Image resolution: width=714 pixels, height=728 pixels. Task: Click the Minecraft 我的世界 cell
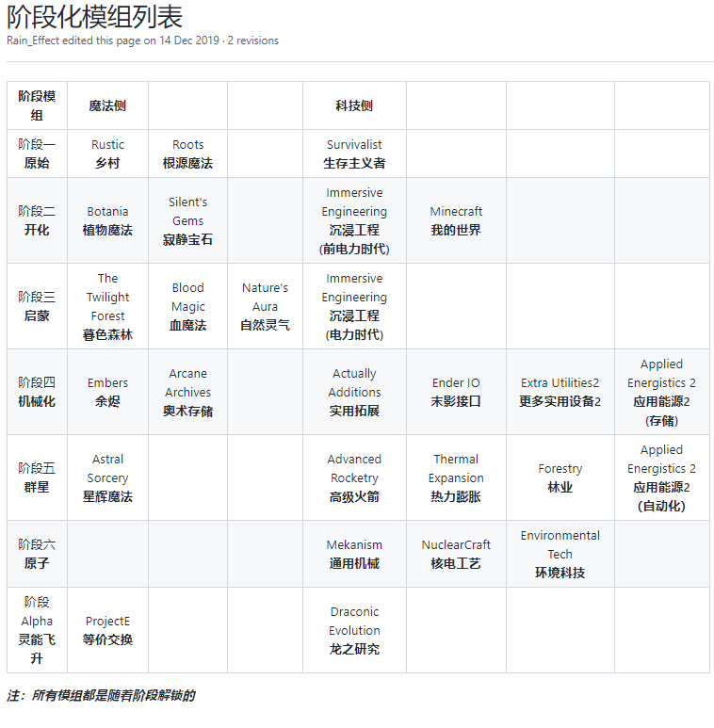point(456,220)
